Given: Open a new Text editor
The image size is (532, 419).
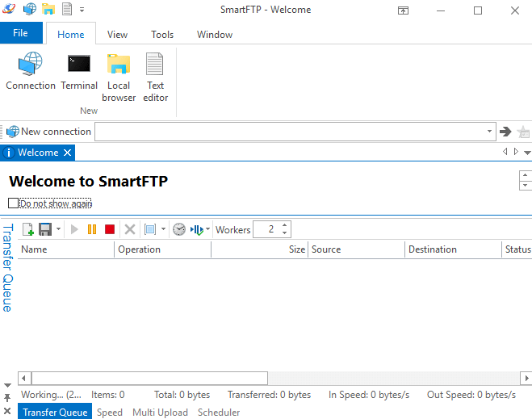Looking at the screenshot, I should click(x=155, y=78).
